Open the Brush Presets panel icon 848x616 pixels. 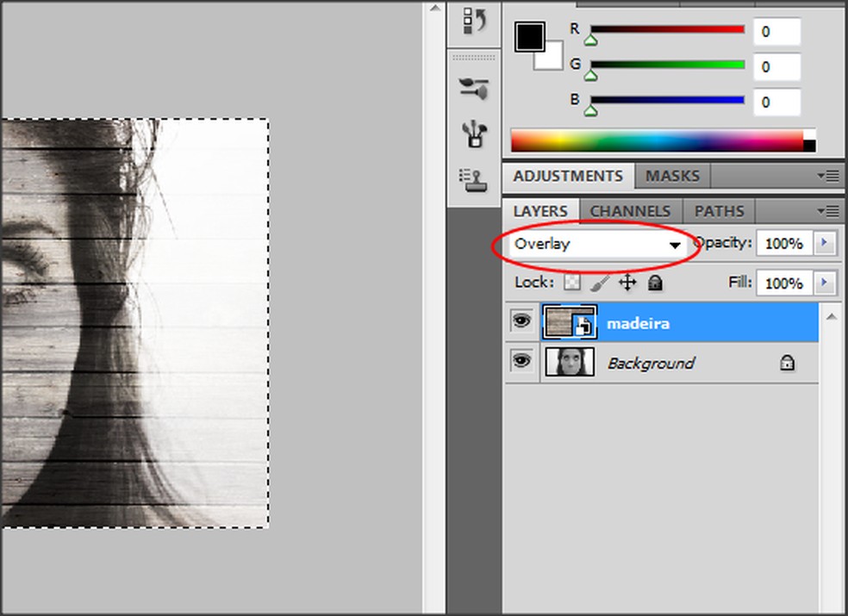(x=474, y=134)
